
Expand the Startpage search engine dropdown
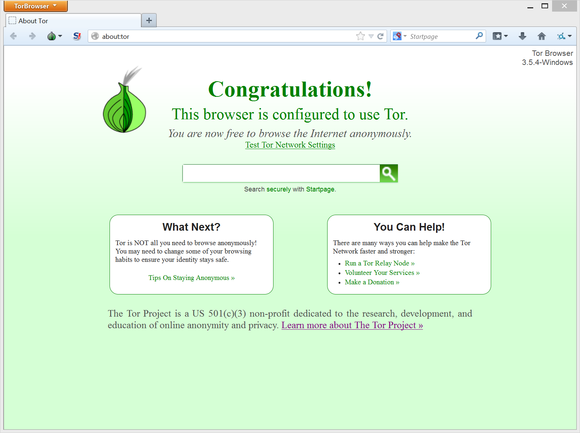(x=399, y=36)
